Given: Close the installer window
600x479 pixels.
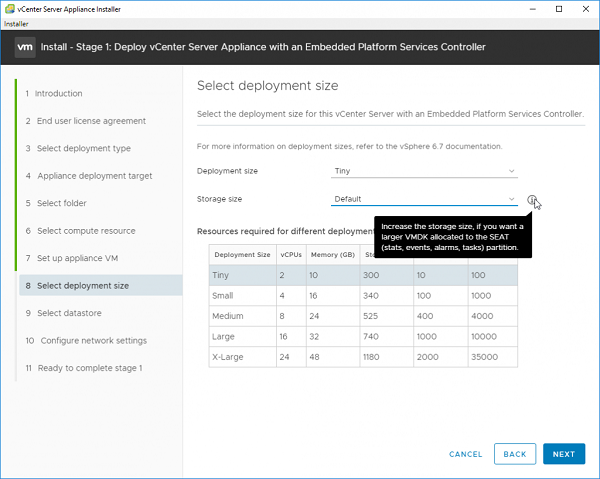Looking at the screenshot, I should click(586, 9).
